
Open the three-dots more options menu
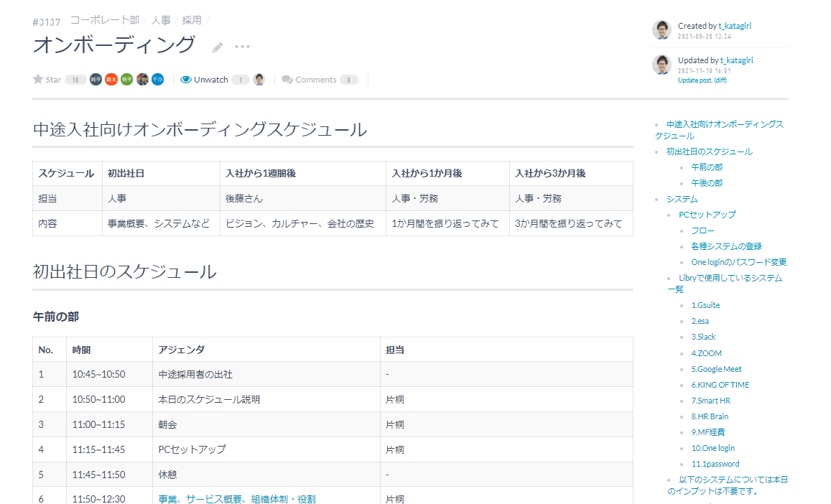coord(242,47)
